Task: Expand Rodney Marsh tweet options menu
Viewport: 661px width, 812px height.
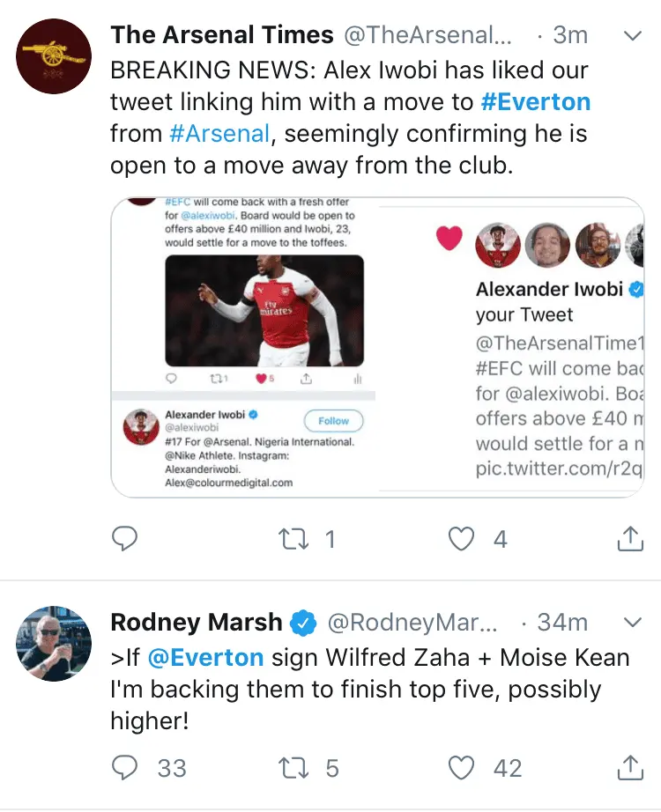Action: pos(631,623)
